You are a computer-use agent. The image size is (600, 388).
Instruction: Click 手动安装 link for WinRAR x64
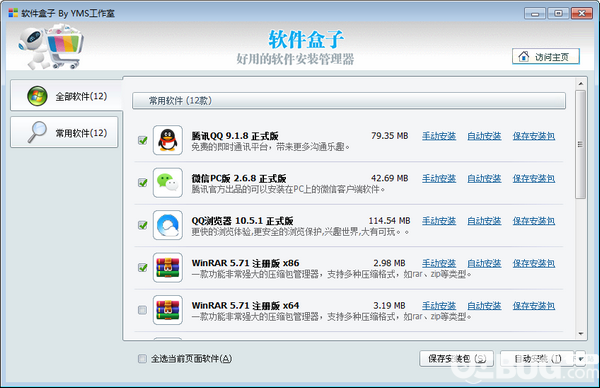click(439, 306)
